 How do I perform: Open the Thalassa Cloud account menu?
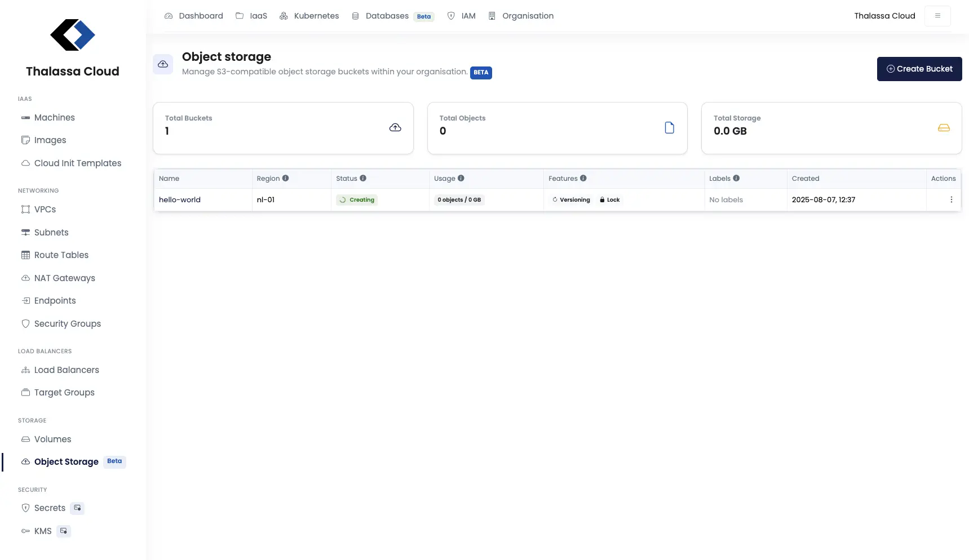pyautogui.click(x=884, y=16)
